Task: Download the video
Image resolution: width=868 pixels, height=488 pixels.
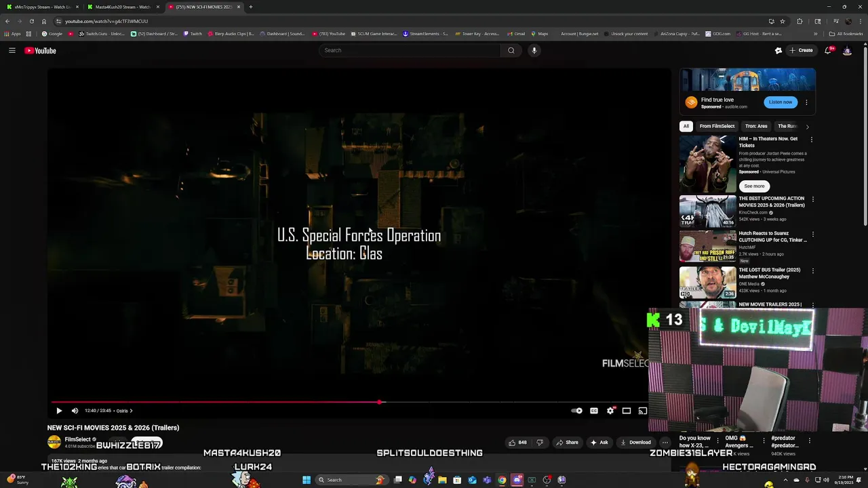Action: [636, 443]
